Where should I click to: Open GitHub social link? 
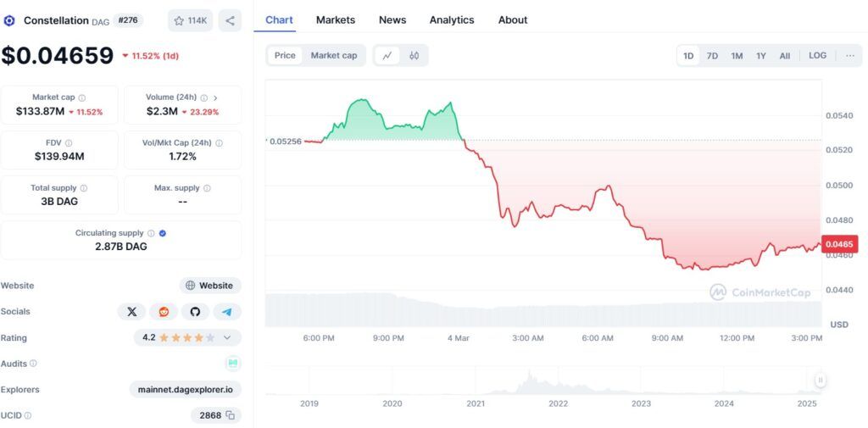(x=195, y=312)
